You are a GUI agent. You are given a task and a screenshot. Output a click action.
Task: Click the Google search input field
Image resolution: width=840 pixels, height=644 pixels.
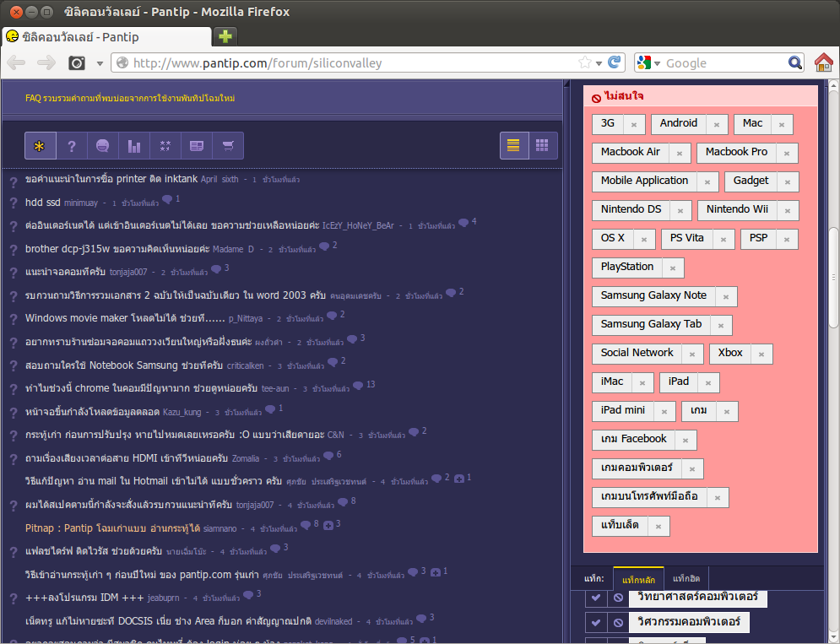(725, 63)
